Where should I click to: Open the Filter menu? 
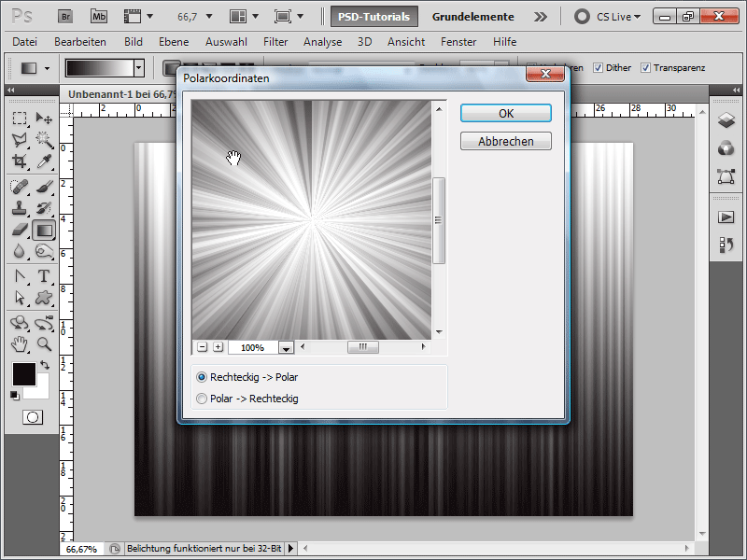pyautogui.click(x=275, y=42)
